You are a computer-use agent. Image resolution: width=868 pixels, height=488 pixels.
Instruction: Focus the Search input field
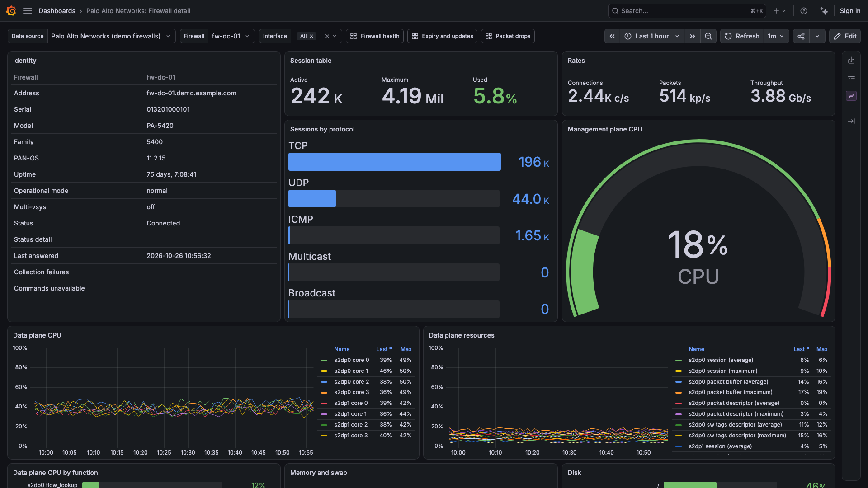(687, 11)
